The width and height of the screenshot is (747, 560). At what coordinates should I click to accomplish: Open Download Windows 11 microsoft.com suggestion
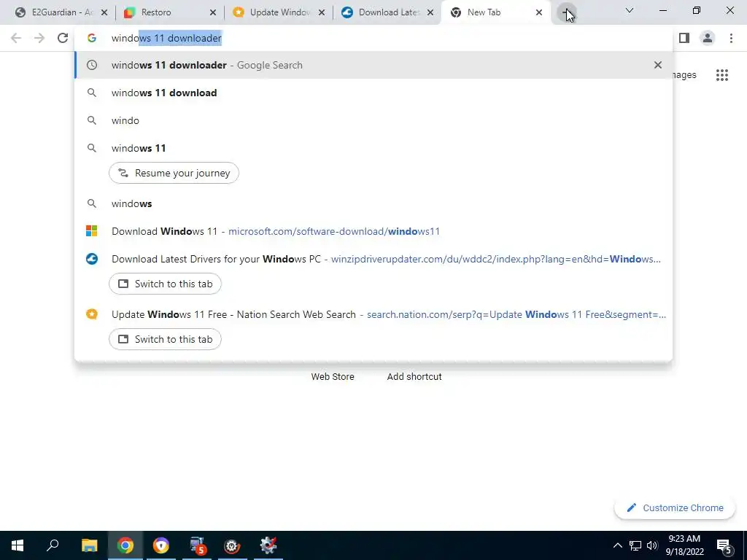pyautogui.click(x=373, y=231)
